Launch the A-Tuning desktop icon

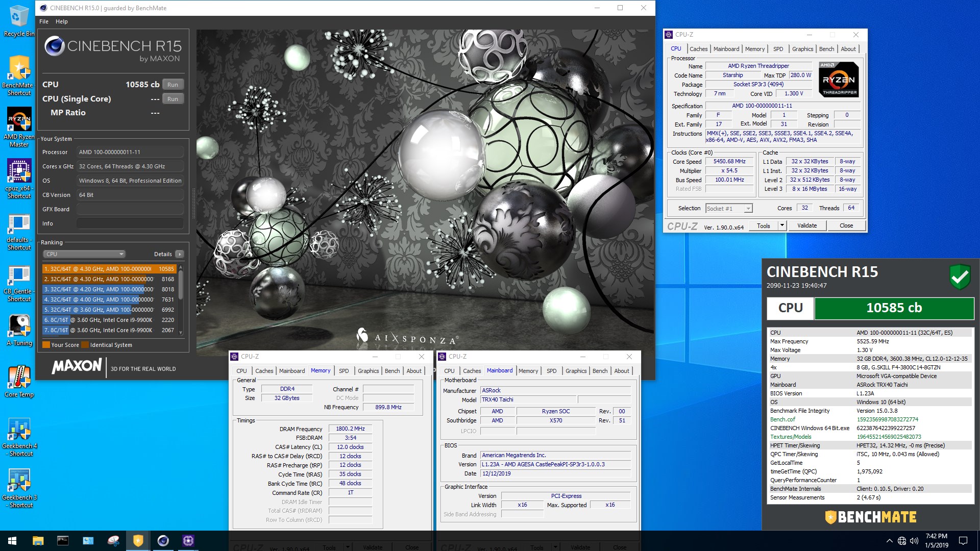coord(19,330)
